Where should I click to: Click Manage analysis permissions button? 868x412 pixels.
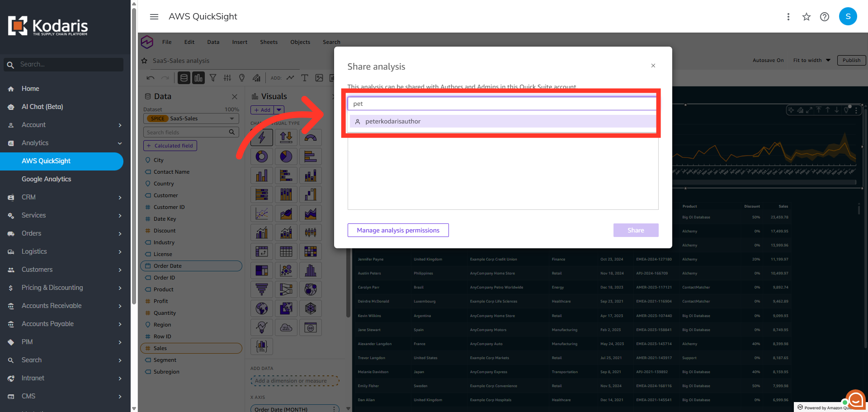point(398,230)
